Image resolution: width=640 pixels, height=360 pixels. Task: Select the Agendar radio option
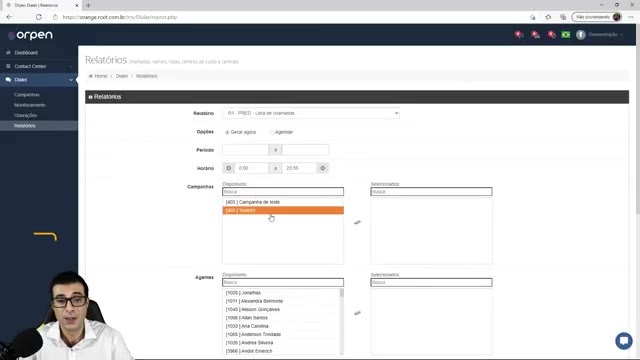coord(272,132)
